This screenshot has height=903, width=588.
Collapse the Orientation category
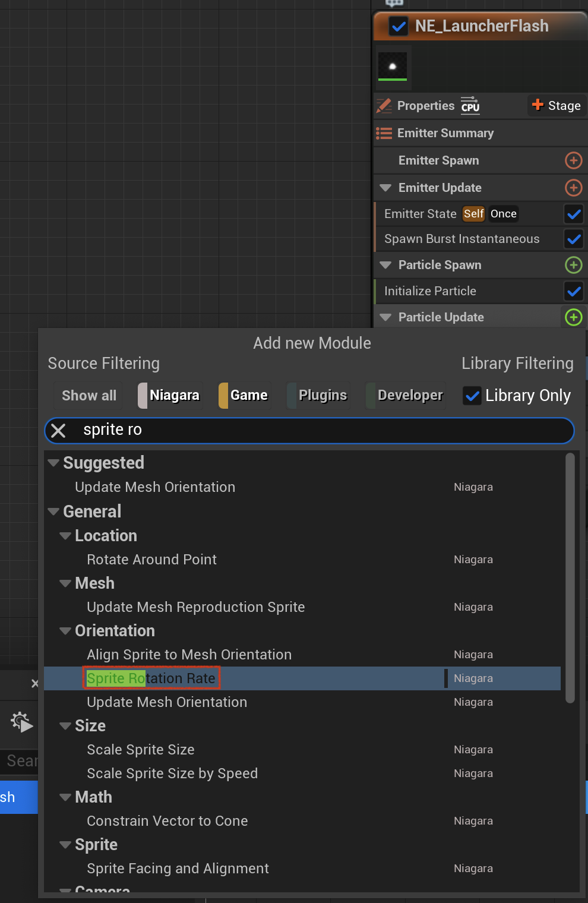coord(65,631)
